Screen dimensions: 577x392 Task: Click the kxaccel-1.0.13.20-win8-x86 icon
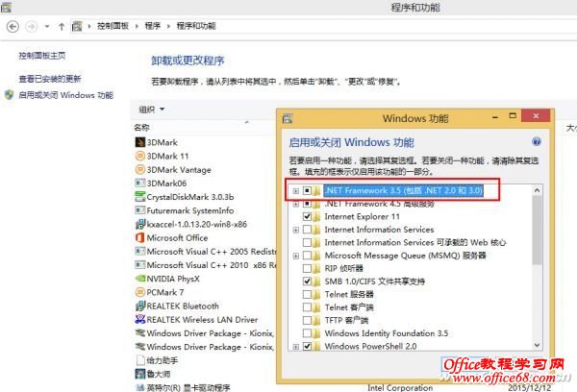click(x=139, y=224)
